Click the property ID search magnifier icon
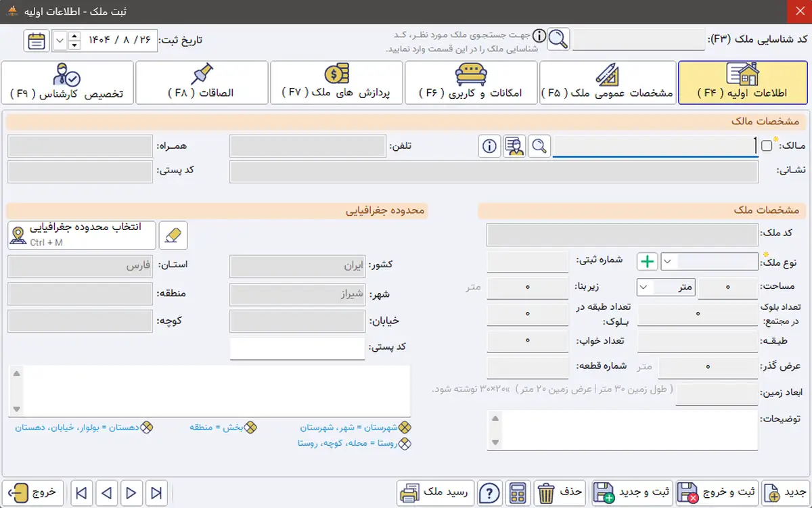 [558, 39]
